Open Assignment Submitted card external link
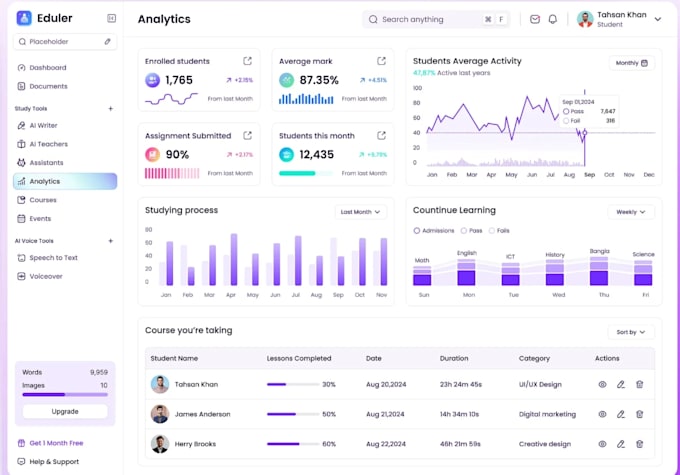Viewport: 680px width, 475px height. (x=247, y=136)
